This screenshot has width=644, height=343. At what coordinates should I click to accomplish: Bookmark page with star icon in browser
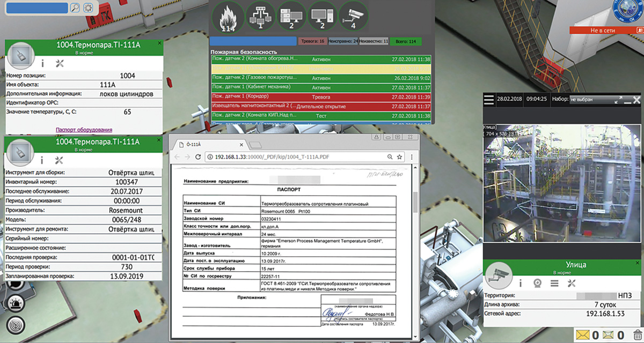click(x=399, y=157)
